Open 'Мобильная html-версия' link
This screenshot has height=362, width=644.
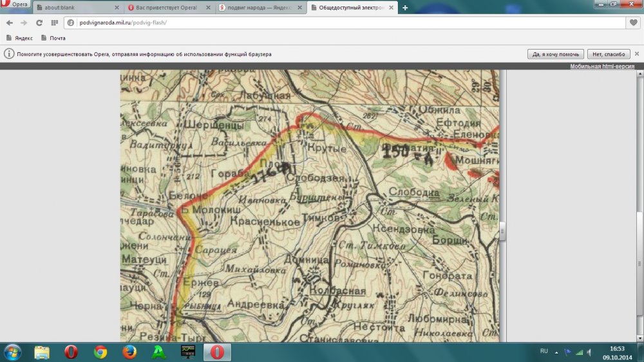click(x=601, y=66)
